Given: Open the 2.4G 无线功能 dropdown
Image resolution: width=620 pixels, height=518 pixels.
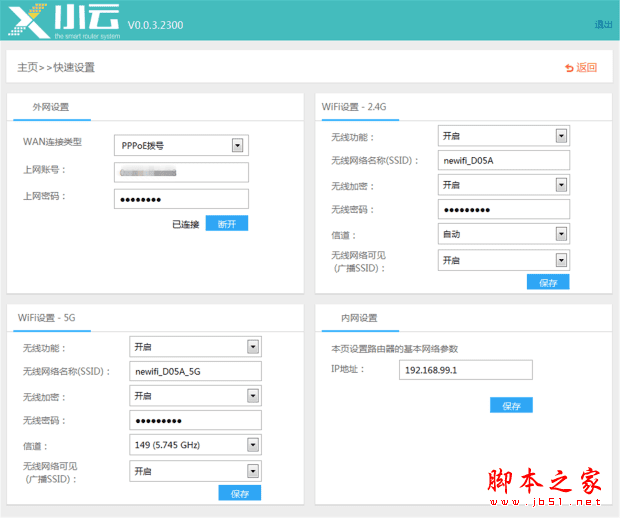Looking at the screenshot, I should click(504, 136).
